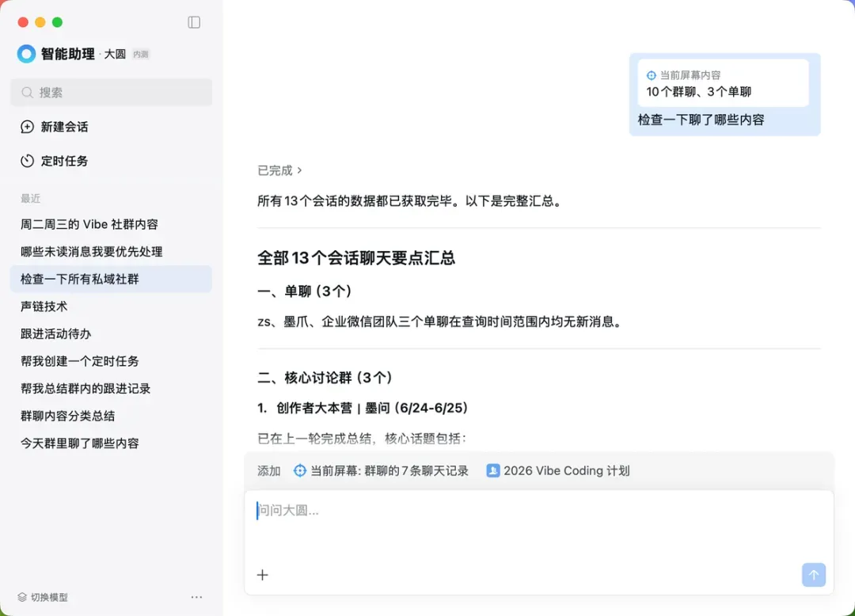855x616 pixels.
Task: Click the blue assistant logo icon
Action: [x=26, y=53]
